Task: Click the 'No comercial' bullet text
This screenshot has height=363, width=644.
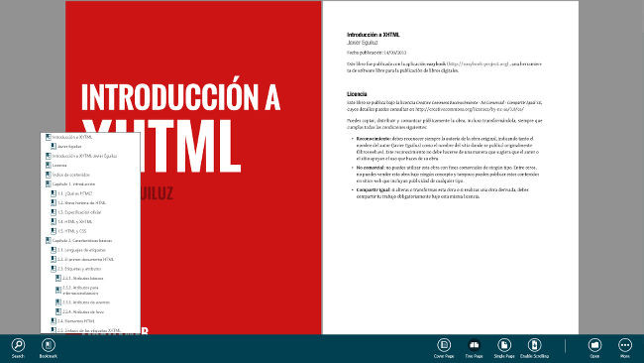Action: pos(447,174)
